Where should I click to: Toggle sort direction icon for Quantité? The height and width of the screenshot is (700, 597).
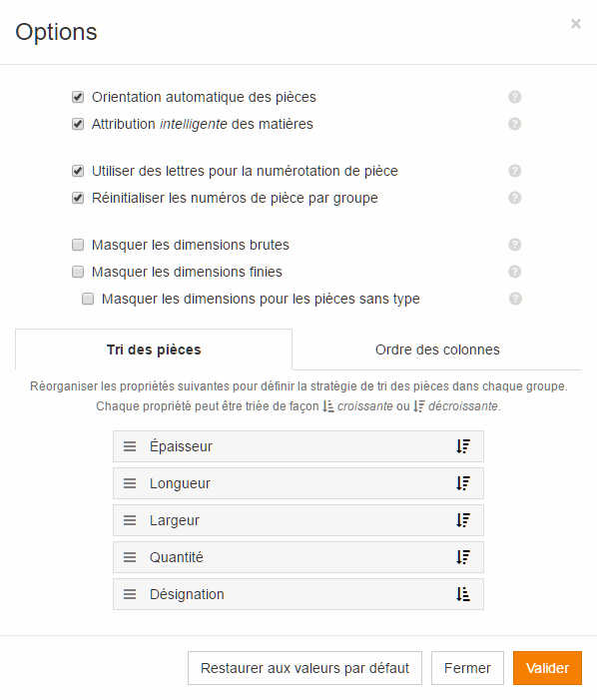tap(463, 557)
